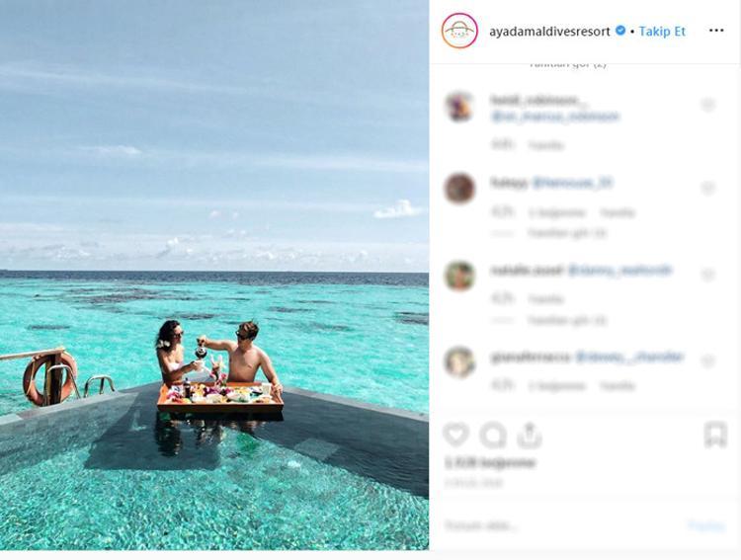The width and height of the screenshot is (741, 560).
Task: Like the post with the heart icon
Action: [455, 435]
